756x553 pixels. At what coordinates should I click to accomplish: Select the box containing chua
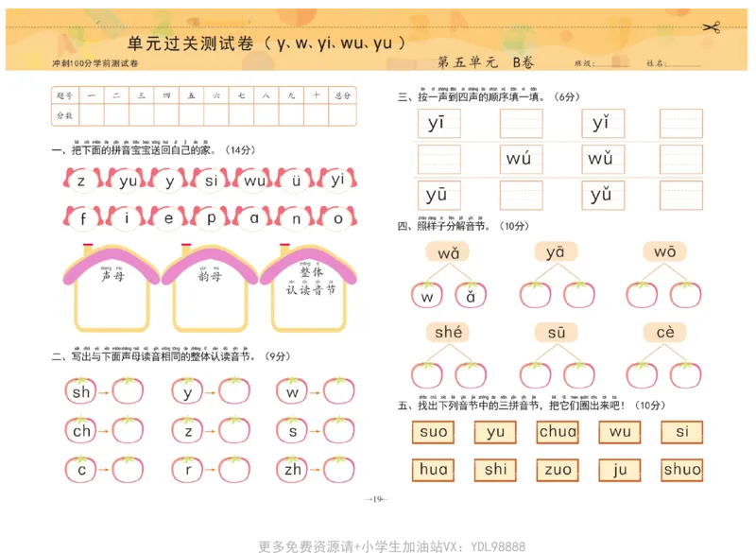click(557, 432)
